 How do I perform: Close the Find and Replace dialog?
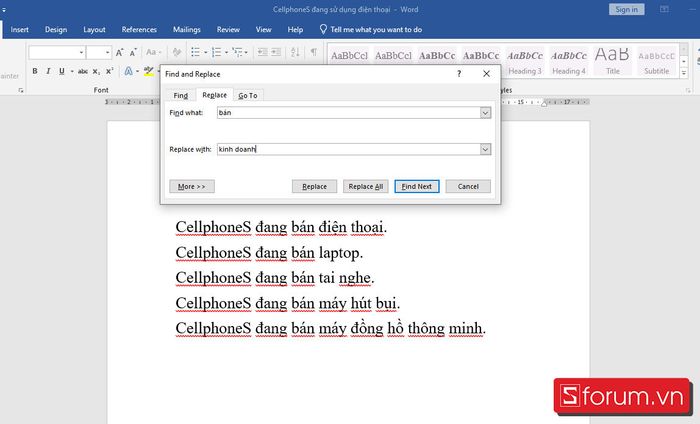pyautogui.click(x=487, y=74)
